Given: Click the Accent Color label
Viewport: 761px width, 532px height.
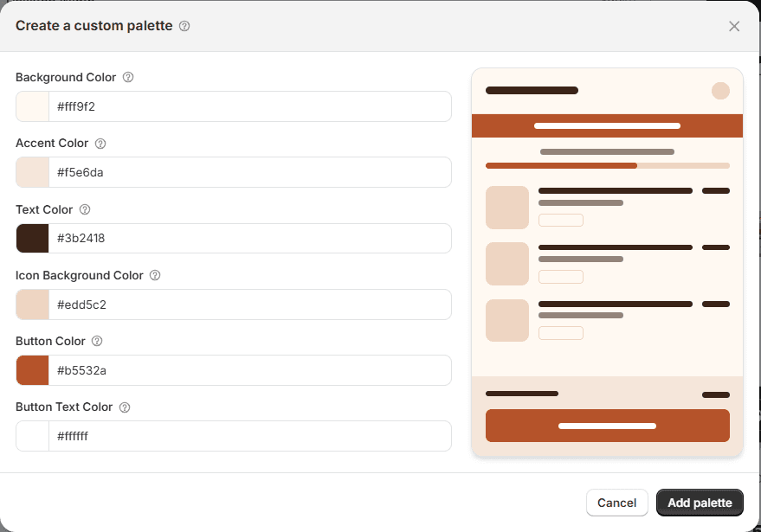Looking at the screenshot, I should pyautogui.click(x=52, y=143).
